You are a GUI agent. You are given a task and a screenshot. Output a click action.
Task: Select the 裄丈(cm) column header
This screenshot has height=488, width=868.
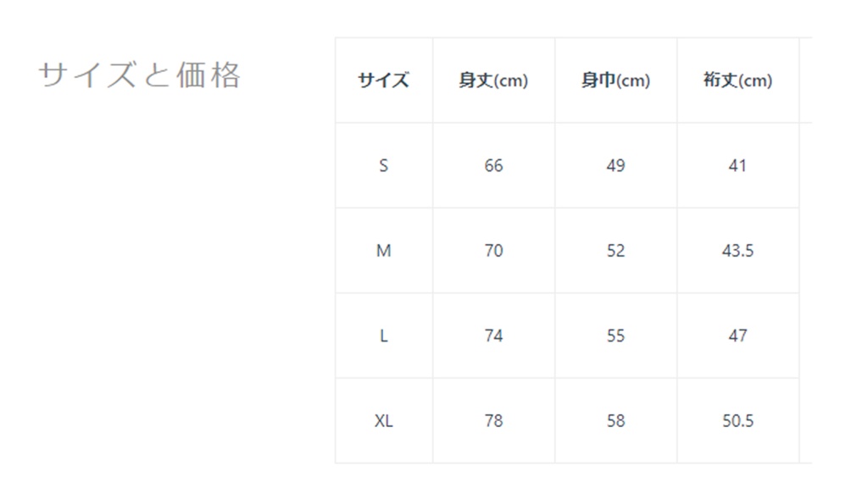point(737,80)
